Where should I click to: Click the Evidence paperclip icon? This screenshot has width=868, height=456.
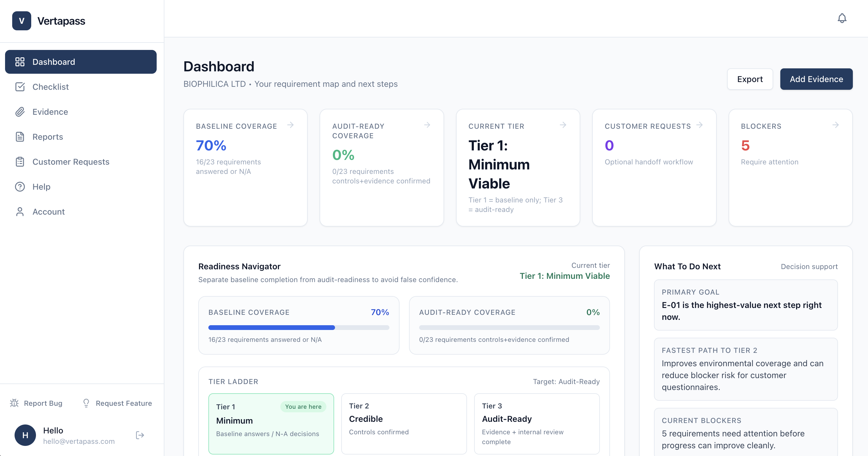click(x=20, y=111)
